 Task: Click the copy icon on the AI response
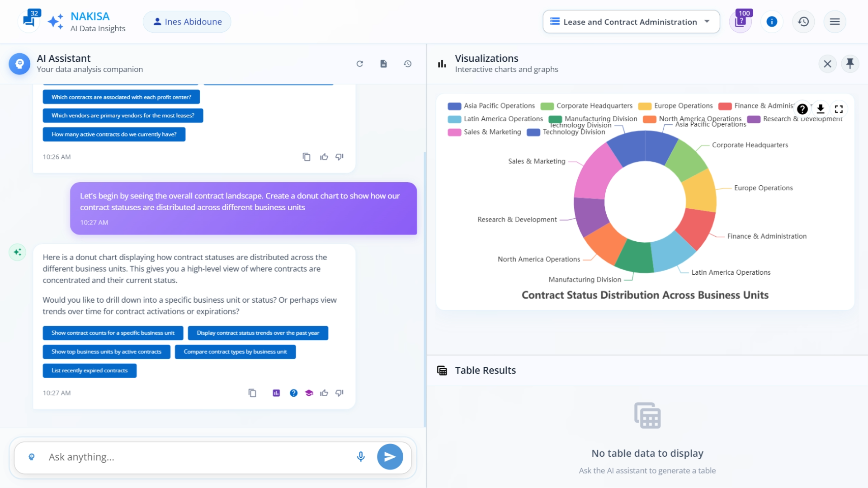tap(252, 393)
